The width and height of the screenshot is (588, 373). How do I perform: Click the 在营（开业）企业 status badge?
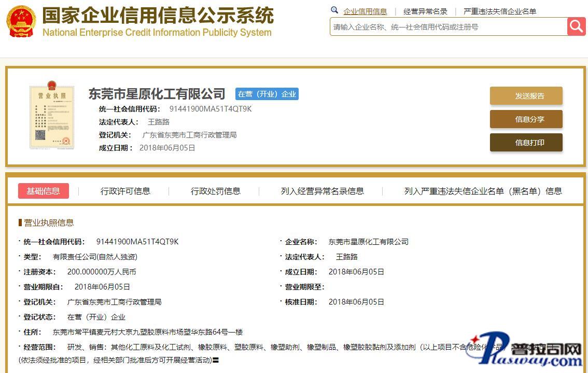pyautogui.click(x=267, y=94)
